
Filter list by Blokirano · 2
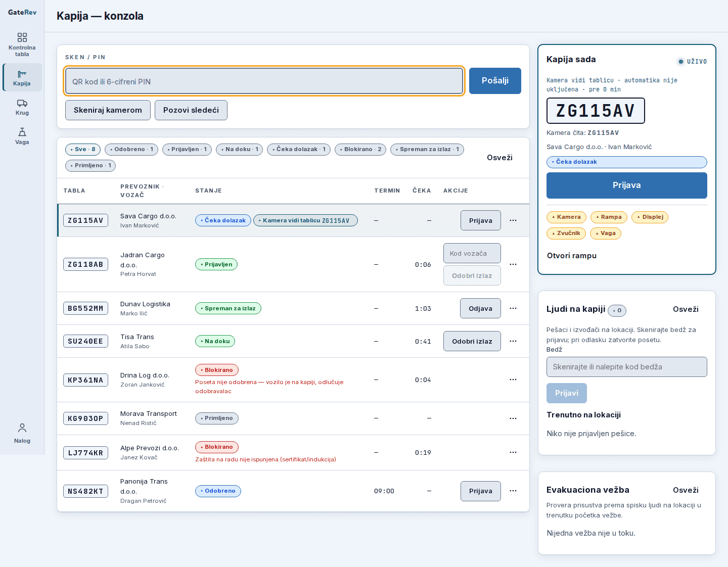click(360, 150)
